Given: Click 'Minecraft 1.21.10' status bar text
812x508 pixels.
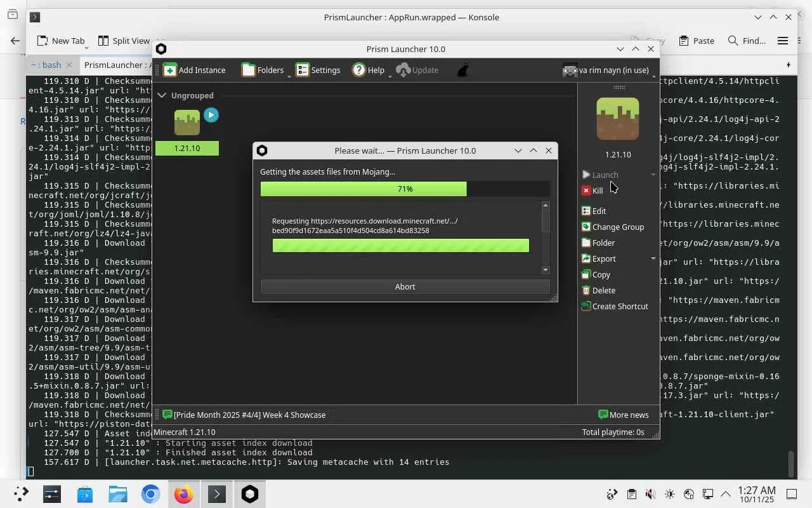Looking at the screenshot, I should 184,432.
